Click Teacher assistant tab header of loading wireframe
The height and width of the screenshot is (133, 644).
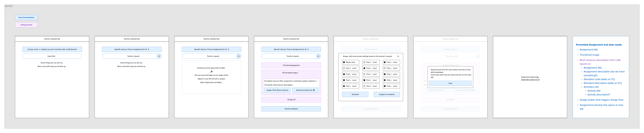211,39
